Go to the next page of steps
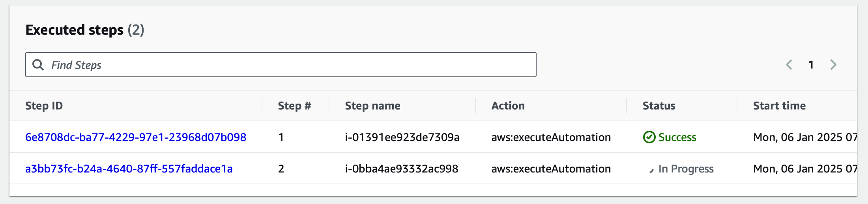Image resolution: width=868 pixels, height=204 pixels. point(833,65)
